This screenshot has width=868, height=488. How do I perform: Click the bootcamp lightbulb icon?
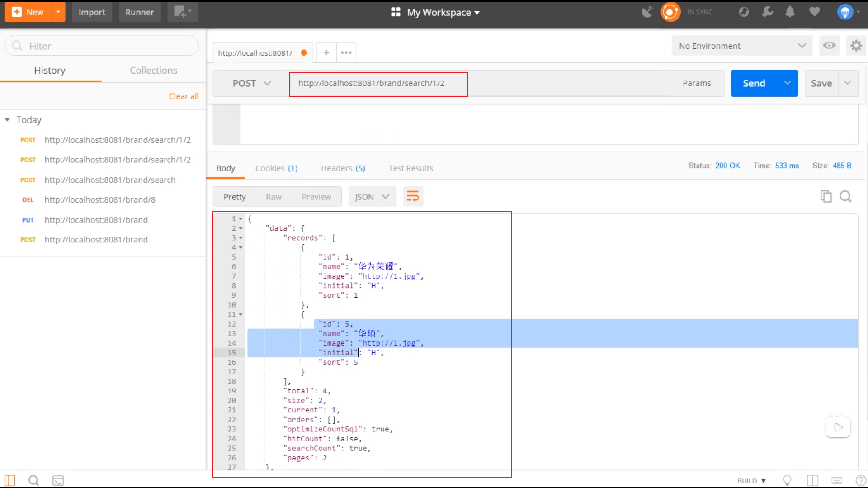point(787,480)
